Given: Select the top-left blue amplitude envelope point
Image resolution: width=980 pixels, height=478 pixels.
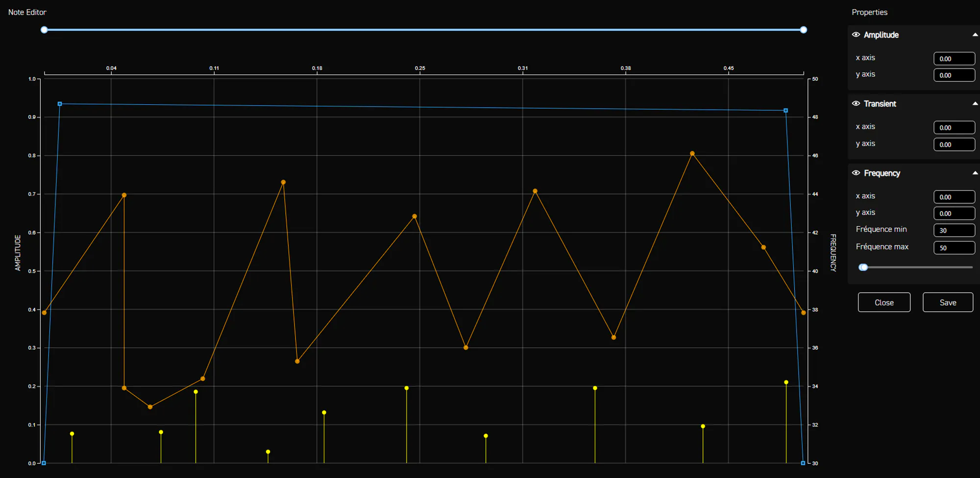Looking at the screenshot, I should (60, 104).
